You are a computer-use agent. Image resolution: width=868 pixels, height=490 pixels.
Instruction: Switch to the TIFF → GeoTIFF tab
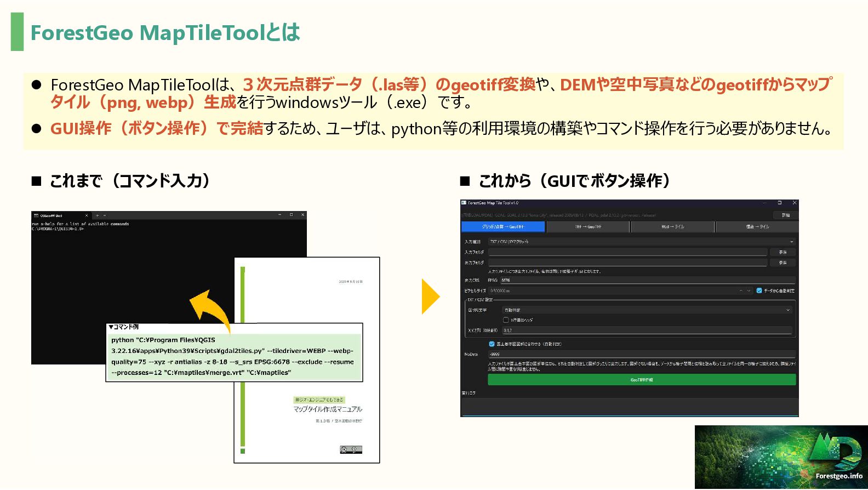(x=588, y=226)
